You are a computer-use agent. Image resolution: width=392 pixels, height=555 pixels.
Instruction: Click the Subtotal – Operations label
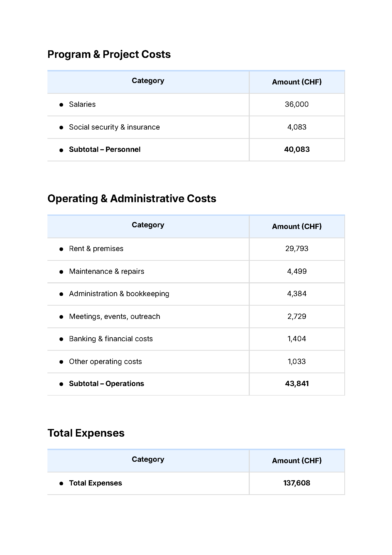tap(106, 384)
